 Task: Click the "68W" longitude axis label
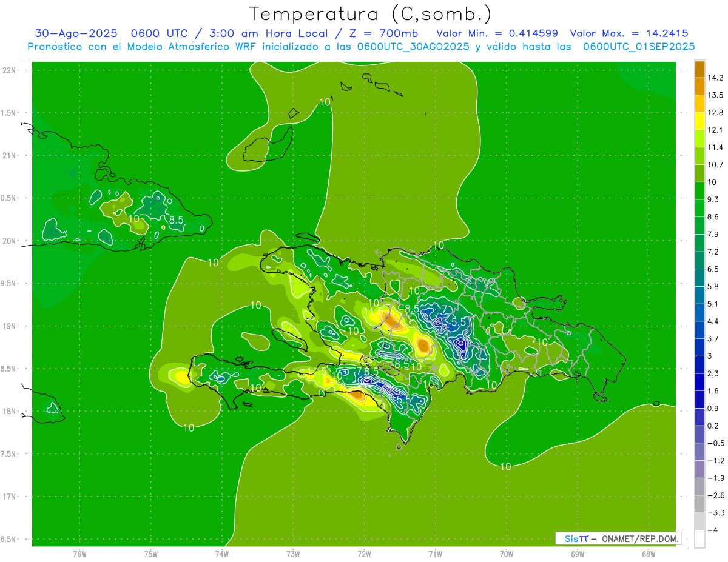coord(649,554)
